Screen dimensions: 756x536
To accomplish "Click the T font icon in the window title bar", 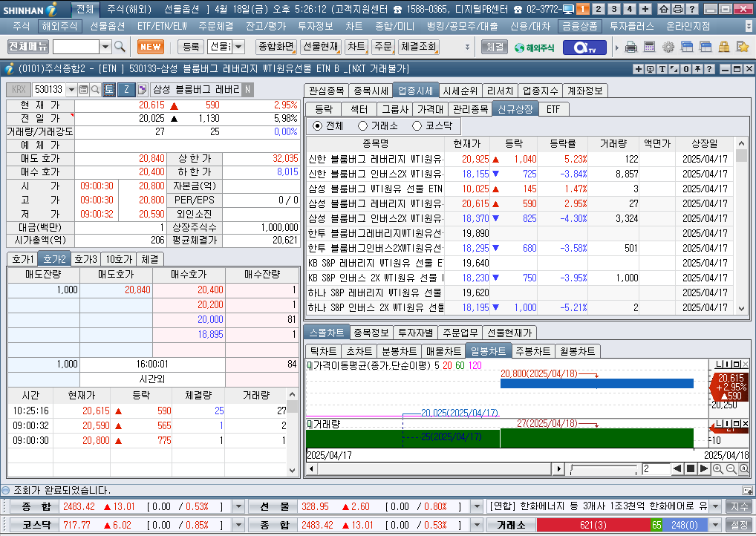I will pyautogui.click(x=662, y=69).
